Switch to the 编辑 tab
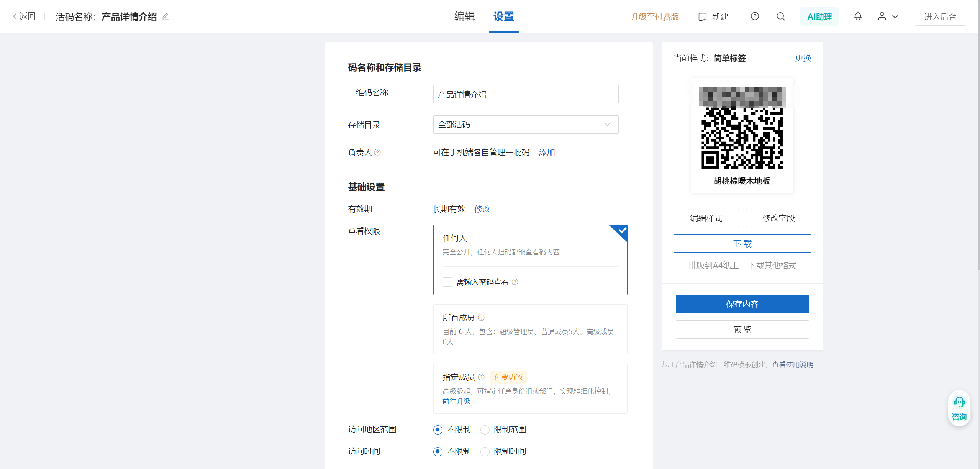The width and height of the screenshot is (980, 469). click(464, 16)
